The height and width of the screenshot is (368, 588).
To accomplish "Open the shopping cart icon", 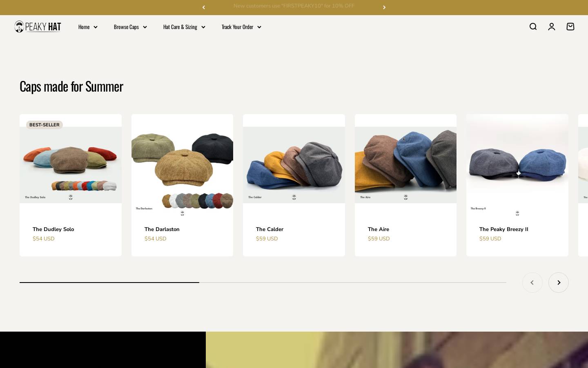I will (x=570, y=27).
